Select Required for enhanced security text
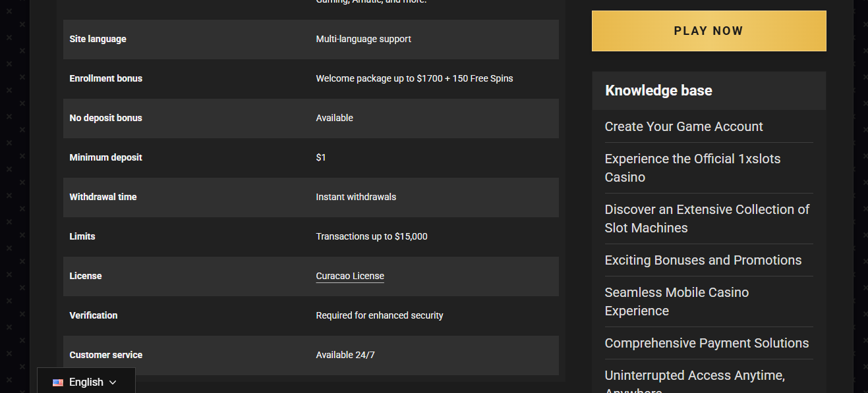868x393 pixels. tap(380, 315)
